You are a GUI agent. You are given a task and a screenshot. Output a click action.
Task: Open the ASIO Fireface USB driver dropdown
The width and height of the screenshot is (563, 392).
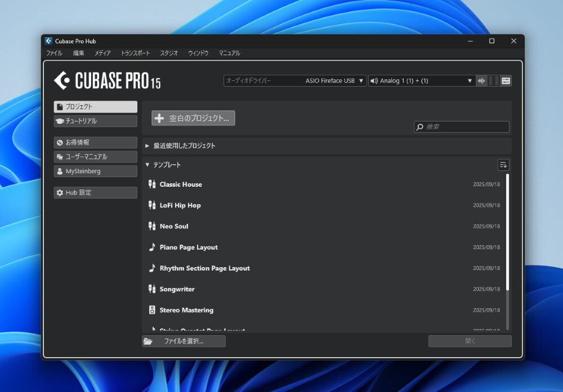[295, 80]
